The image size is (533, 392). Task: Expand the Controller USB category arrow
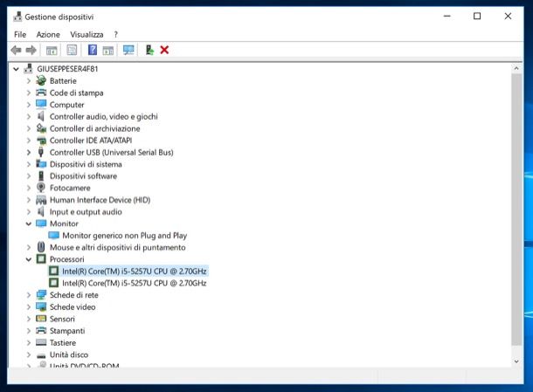point(29,152)
